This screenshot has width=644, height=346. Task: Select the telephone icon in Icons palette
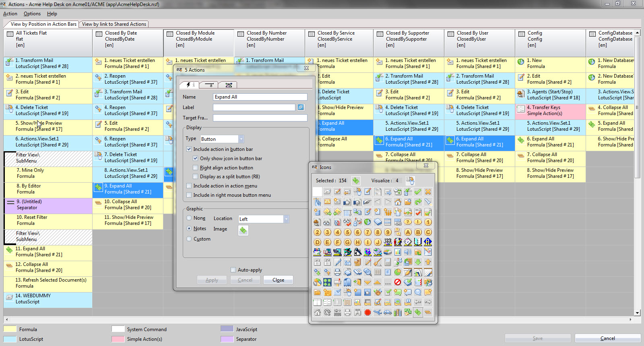(328, 202)
